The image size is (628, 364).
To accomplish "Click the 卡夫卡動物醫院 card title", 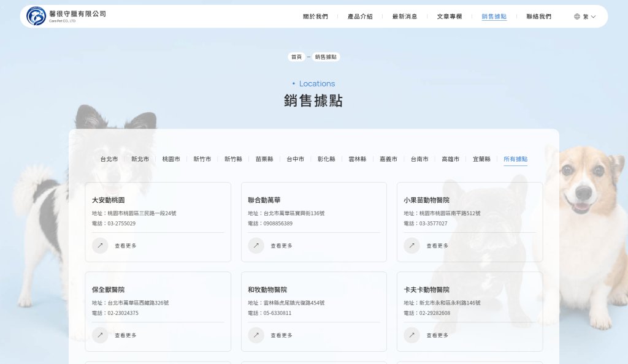I will [427, 290].
